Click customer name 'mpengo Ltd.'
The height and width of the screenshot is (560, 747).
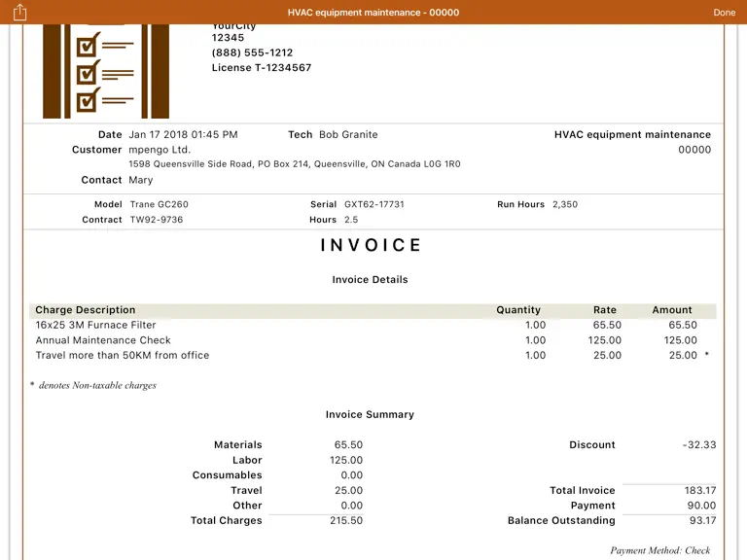pyautogui.click(x=160, y=150)
